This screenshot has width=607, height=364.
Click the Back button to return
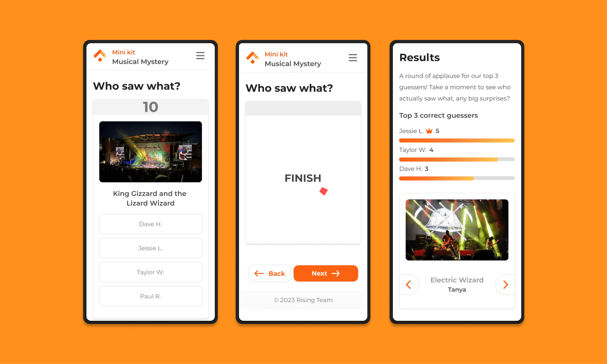click(x=269, y=273)
